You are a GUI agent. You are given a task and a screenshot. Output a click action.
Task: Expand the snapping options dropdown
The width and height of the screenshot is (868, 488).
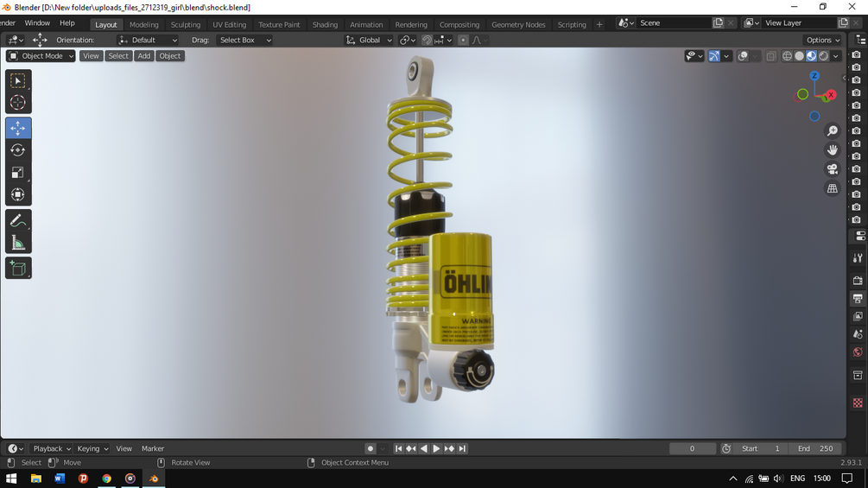pyautogui.click(x=443, y=40)
